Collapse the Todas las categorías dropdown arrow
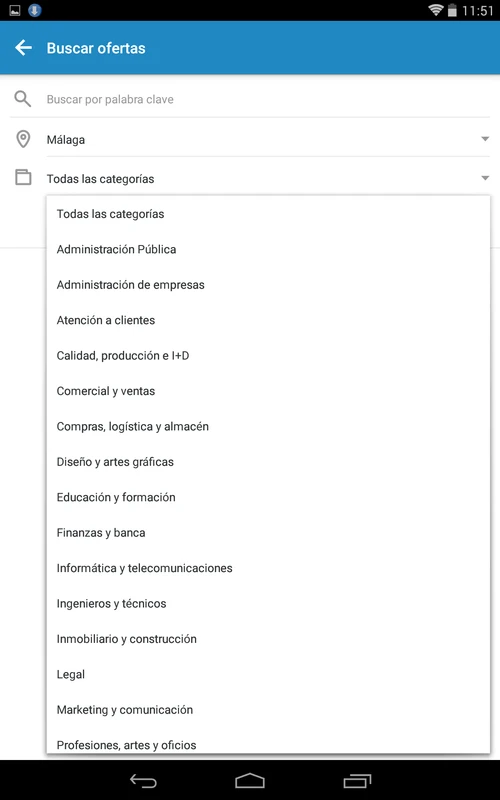The image size is (500, 800). coord(485,178)
